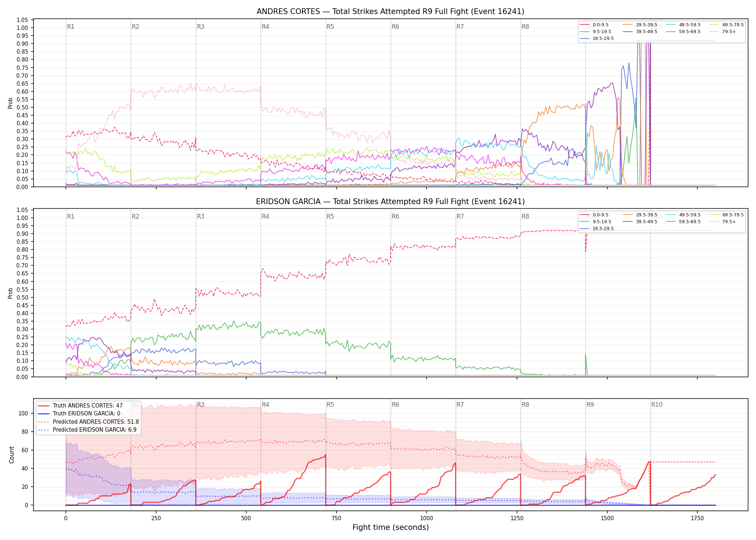Select 79.5+ legend entry in Andres Cortes chart
The image size is (756, 540).
723,32
